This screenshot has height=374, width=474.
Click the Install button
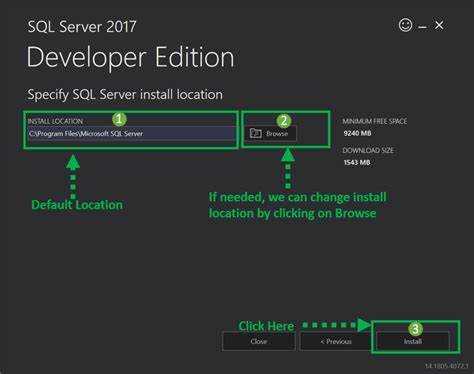coord(413,341)
